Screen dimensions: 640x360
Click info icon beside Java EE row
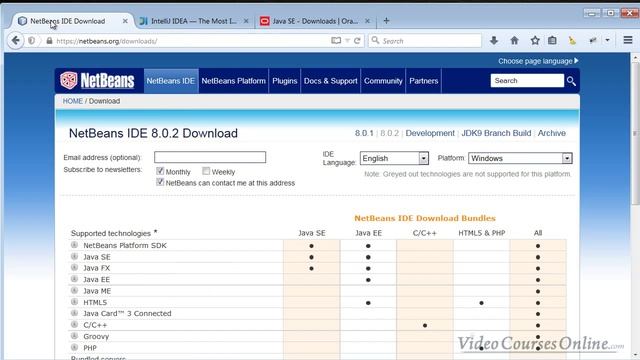click(74, 279)
